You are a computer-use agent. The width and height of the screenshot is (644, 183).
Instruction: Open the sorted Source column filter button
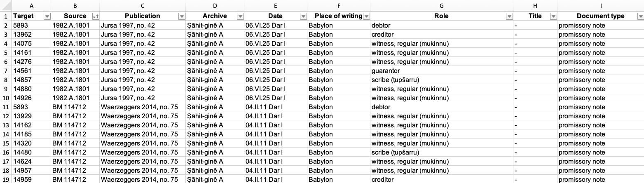tap(96, 16)
